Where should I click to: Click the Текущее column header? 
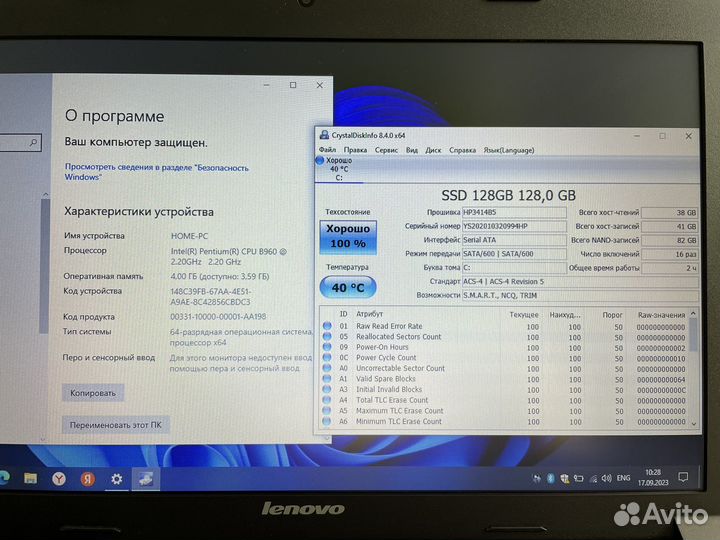point(524,315)
